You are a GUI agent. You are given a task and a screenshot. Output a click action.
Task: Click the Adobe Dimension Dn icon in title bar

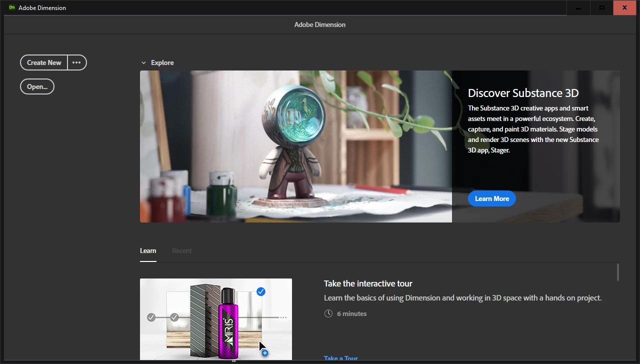(x=12, y=7)
